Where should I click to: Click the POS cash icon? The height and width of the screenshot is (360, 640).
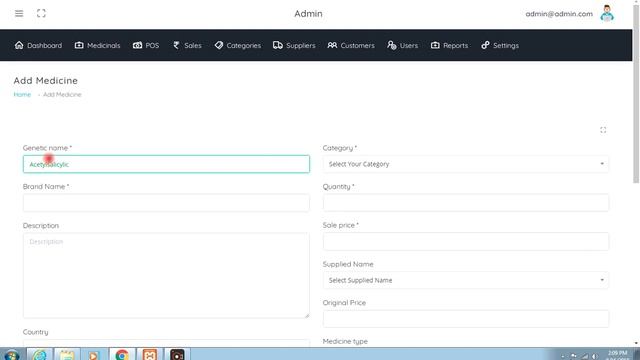tap(138, 45)
